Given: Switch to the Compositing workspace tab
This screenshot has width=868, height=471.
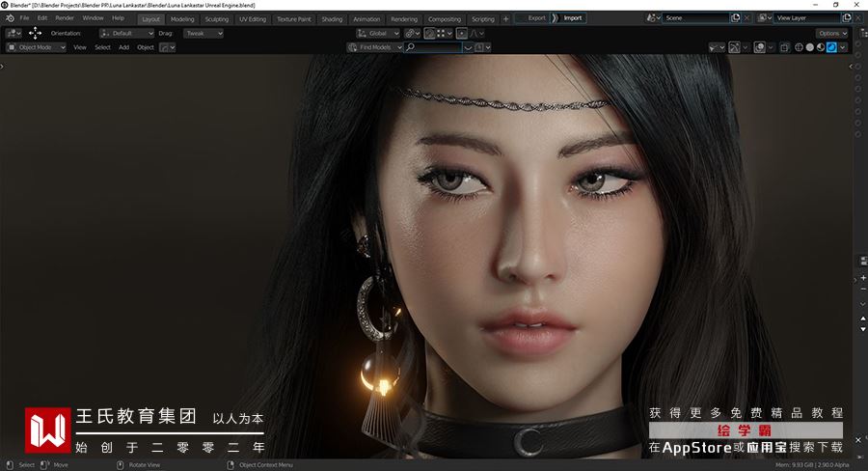Looking at the screenshot, I should (444, 19).
